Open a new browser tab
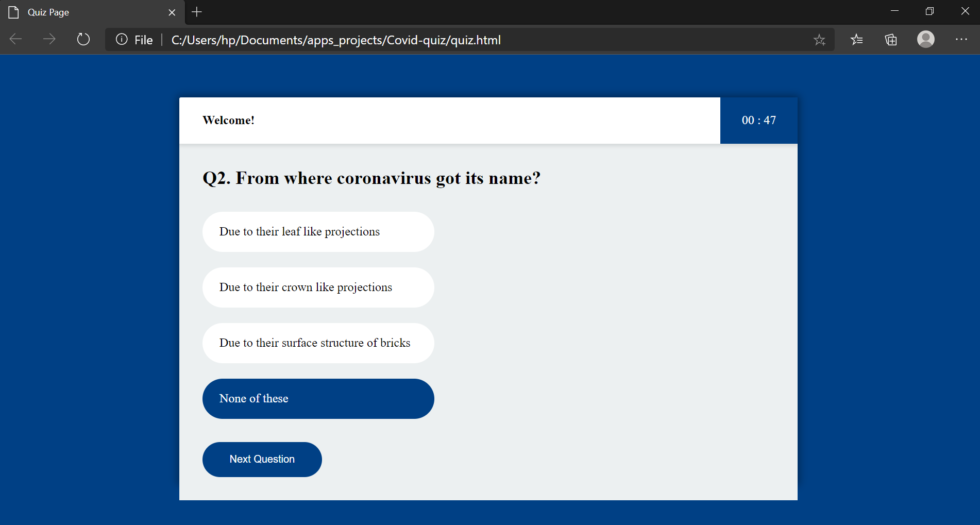980x525 pixels. 196,12
